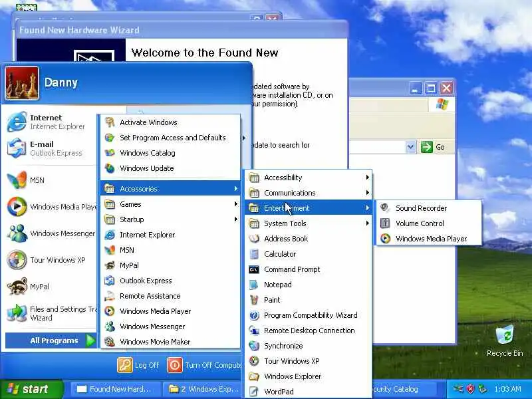This screenshot has height=399, width=532.
Task: Expand the Communications submenu
Action: pyautogui.click(x=309, y=193)
